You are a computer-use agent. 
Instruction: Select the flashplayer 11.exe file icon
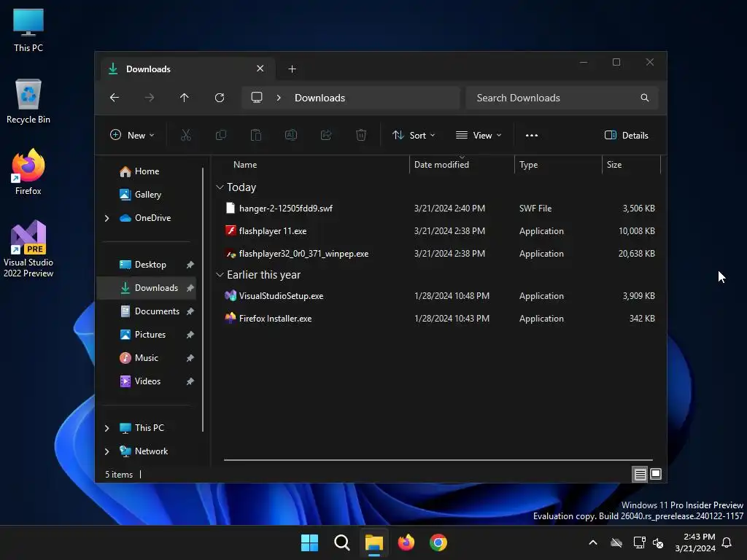(x=231, y=231)
